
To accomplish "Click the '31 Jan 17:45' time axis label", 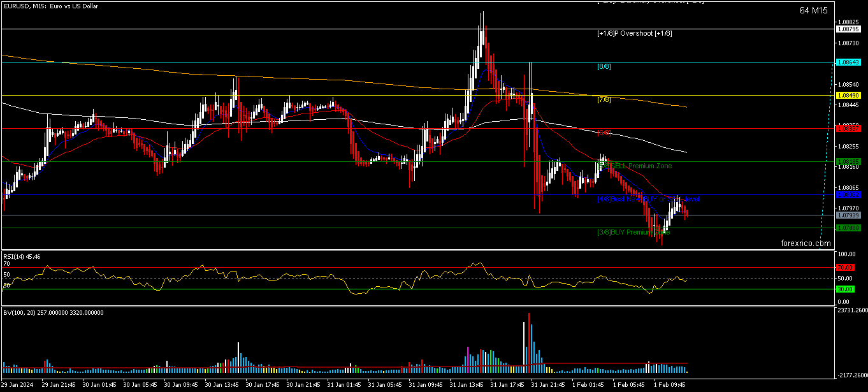I will [x=507, y=386].
